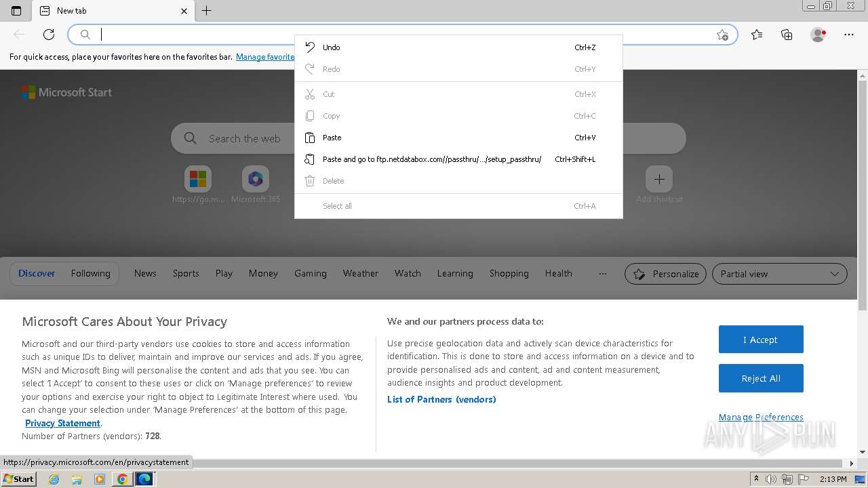Open the Learning category
Image resolution: width=868 pixels, height=488 pixels.
[455, 273]
